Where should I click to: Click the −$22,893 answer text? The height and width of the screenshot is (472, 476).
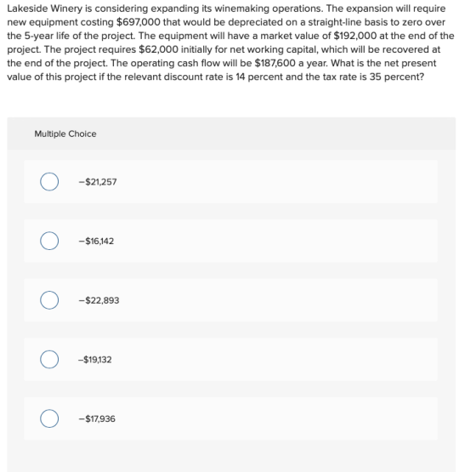click(x=99, y=300)
